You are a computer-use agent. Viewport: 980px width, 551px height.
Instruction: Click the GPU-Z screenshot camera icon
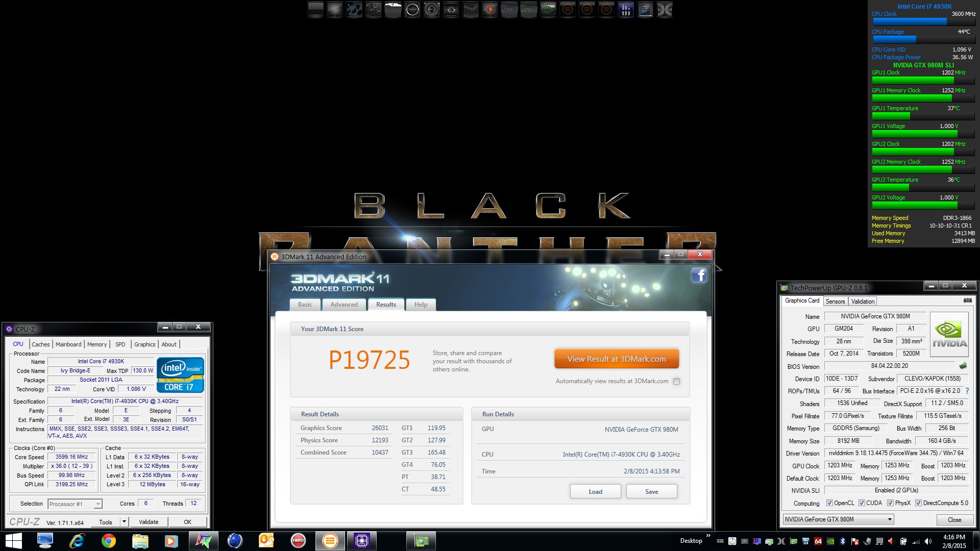click(x=967, y=301)
